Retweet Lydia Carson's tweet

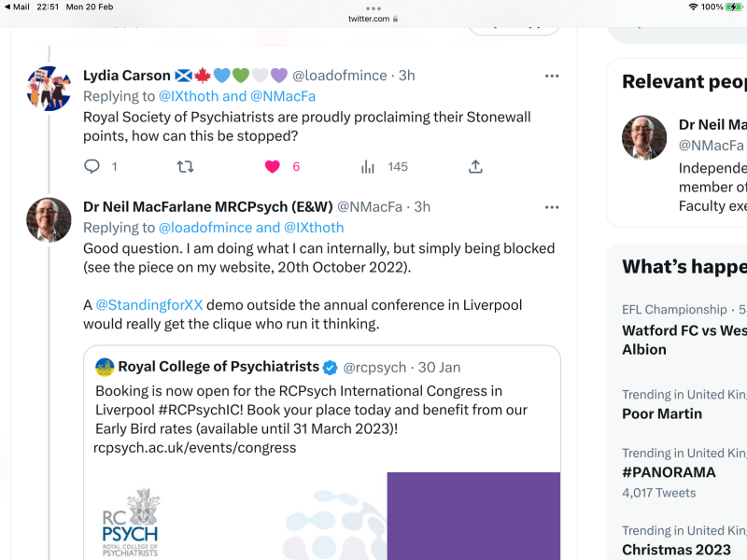[x=185, y=166]
